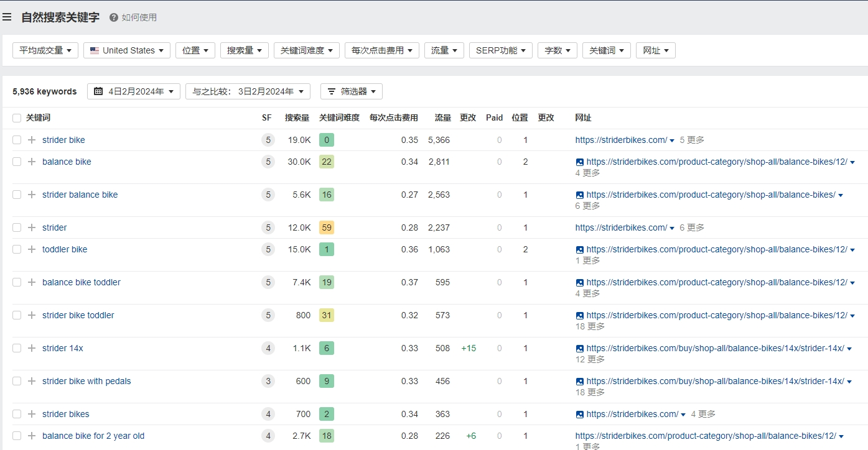The image size is (868, 450).
Task: Click SERP image icon for strider 14x row
Action: tap(580, 348)
